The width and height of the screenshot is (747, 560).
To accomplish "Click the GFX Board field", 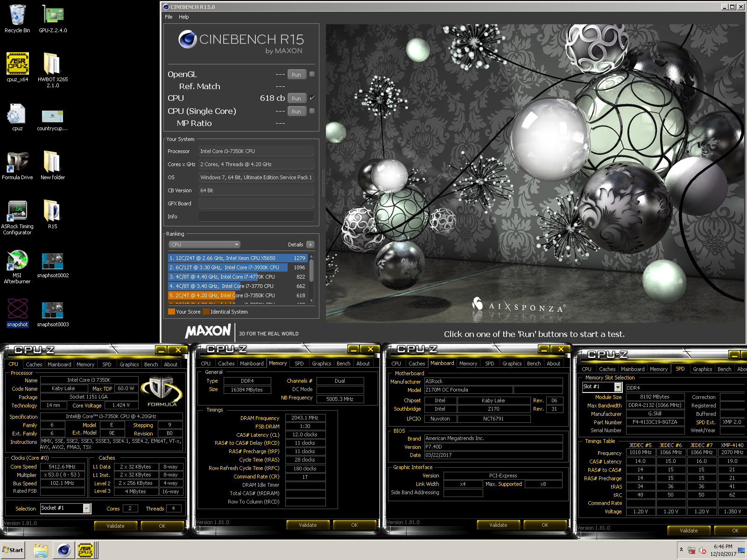I will [x=256, y=203].
